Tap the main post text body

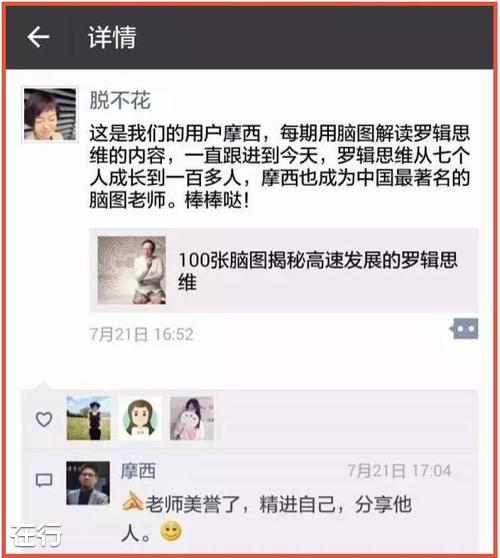click(280, 167)
